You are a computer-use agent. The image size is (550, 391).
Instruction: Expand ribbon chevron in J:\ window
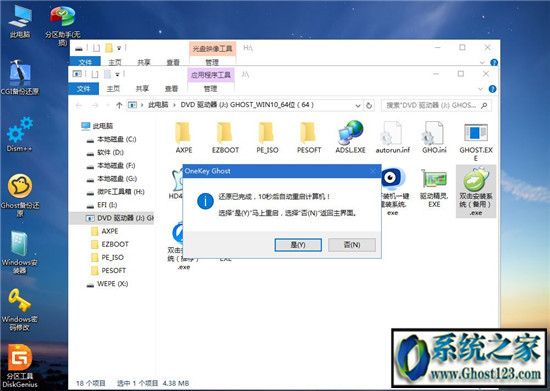[481, 89]
